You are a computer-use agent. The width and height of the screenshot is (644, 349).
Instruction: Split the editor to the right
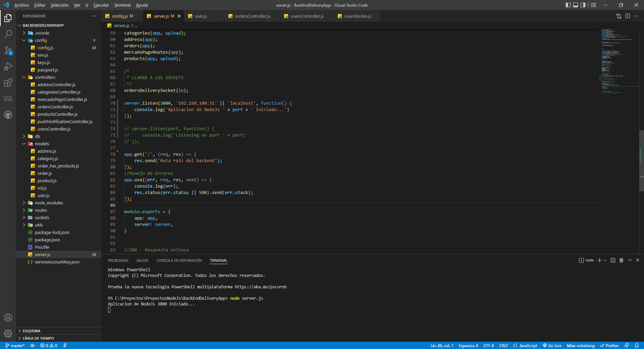click(628, 16)
